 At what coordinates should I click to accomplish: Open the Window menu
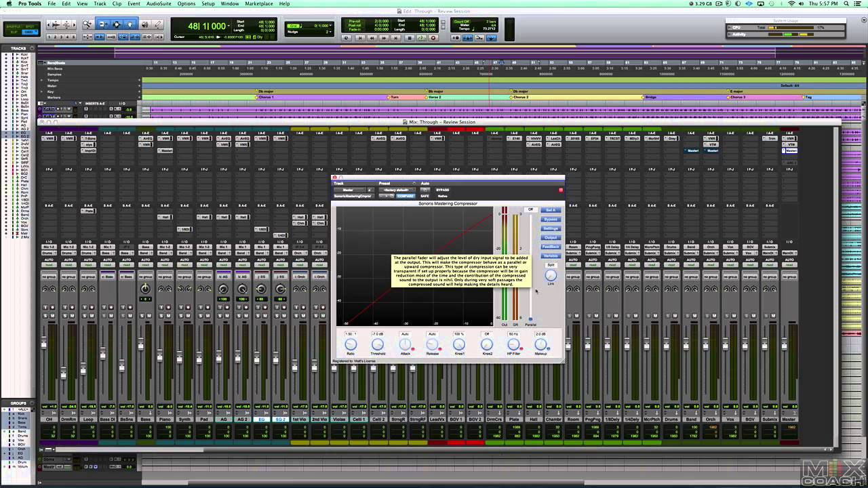point(230,3)
